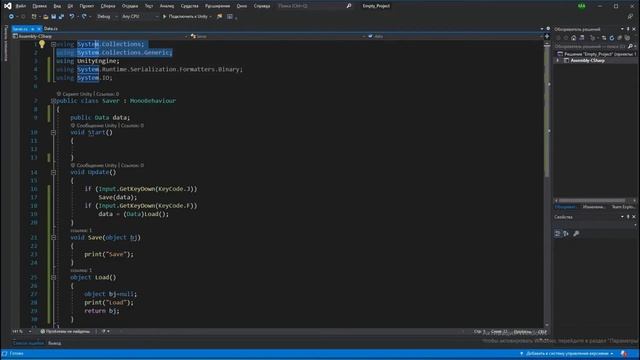Click the Solution Explorer search magnifier icon
640x360 pixels.
[630, 46]
